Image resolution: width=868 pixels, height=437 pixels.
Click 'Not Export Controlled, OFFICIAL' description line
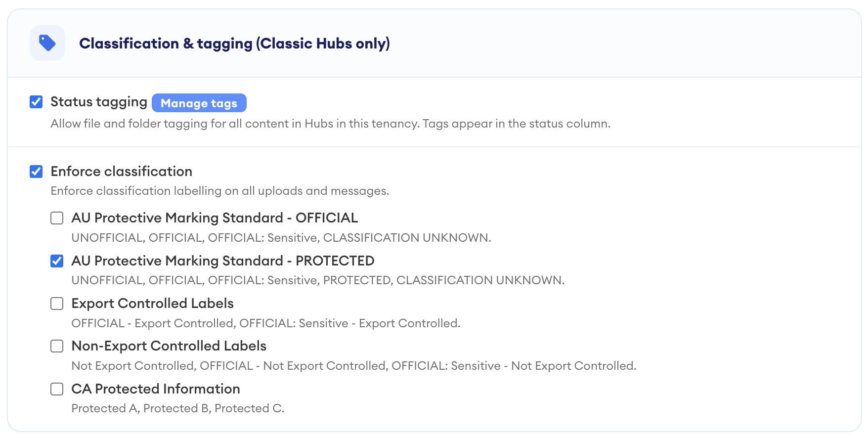tap(354, 366)
